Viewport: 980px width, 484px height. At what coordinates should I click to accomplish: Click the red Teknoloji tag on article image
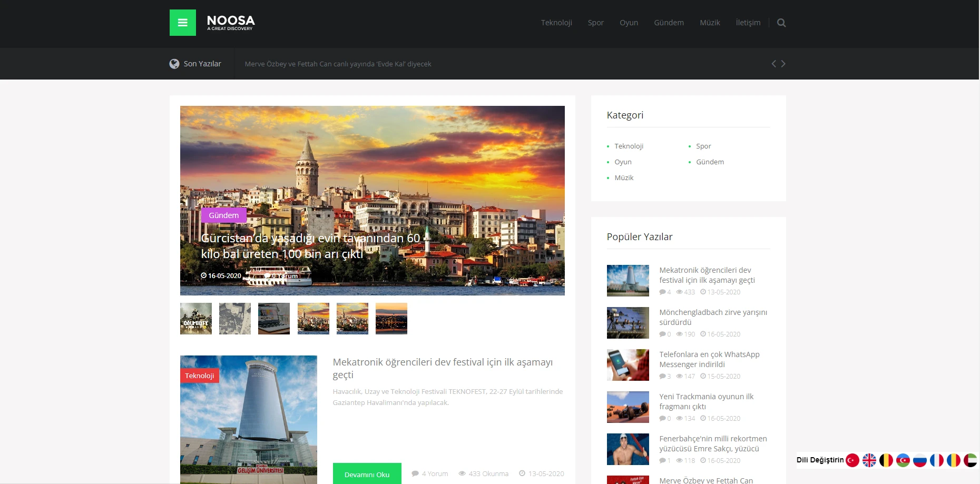click(x=200, y=376)
